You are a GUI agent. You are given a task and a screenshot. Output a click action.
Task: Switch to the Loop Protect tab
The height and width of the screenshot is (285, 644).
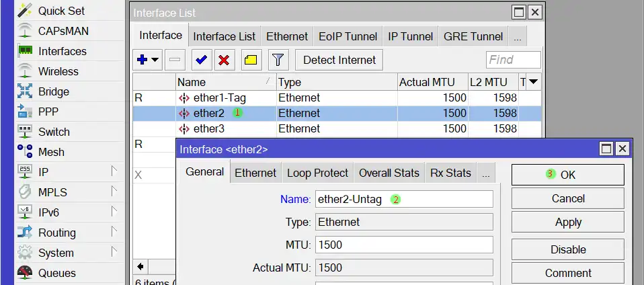point(317,173)
